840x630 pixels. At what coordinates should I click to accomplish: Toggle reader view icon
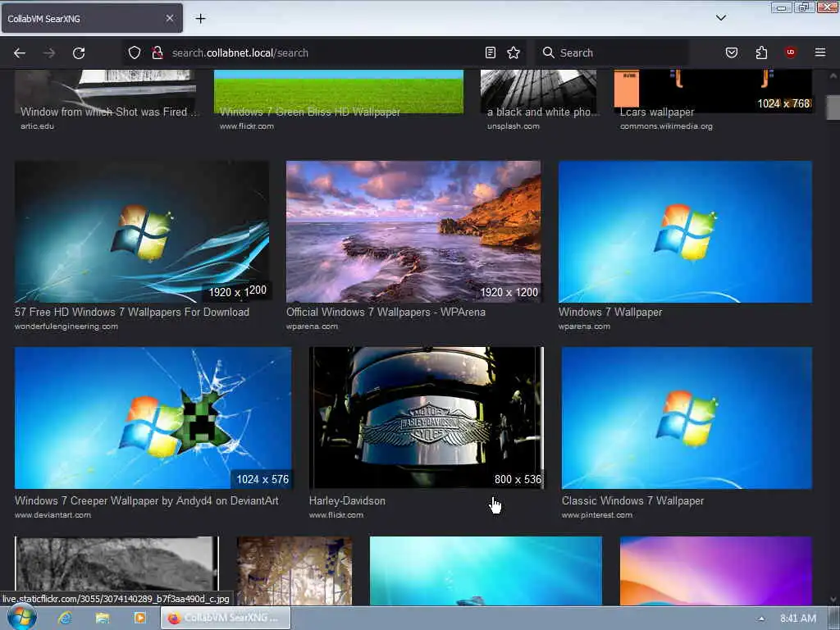[x=491, y=52]
